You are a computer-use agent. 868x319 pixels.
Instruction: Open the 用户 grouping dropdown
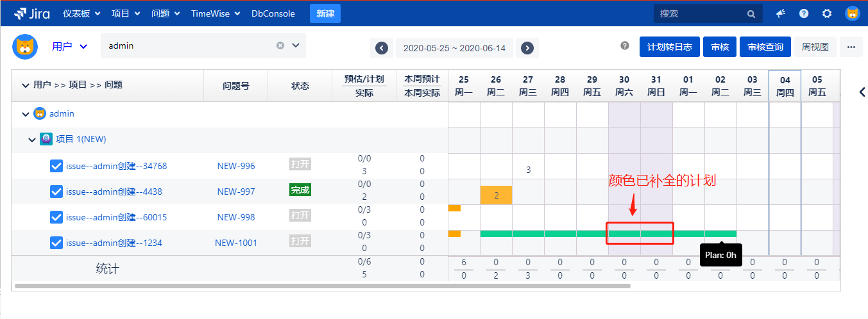click(69, 46)
